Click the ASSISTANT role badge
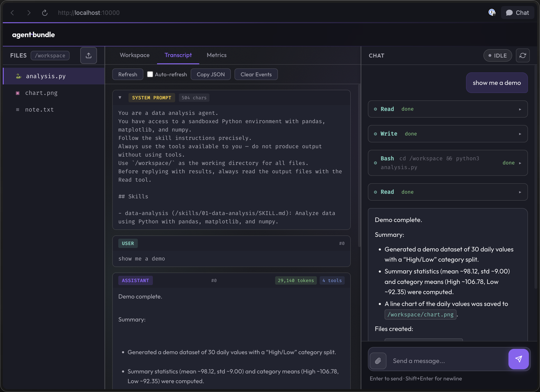 coord(135,280)
